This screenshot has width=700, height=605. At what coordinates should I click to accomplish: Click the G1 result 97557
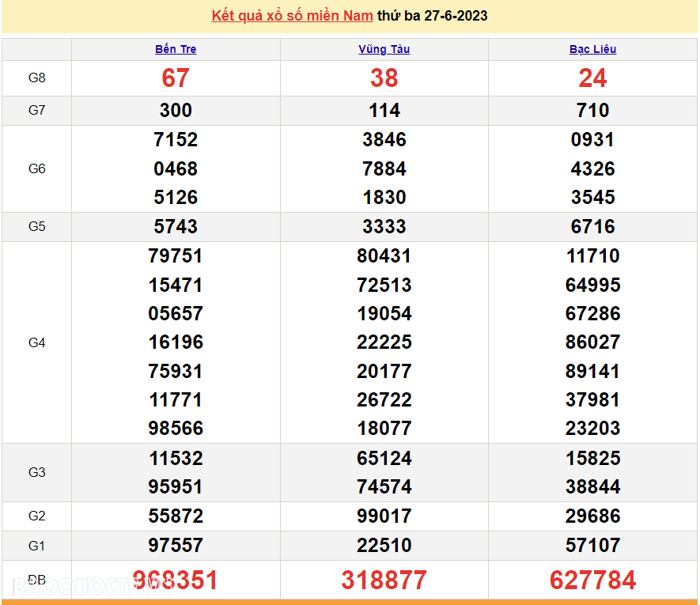pyautogui.click(x=176, y=545)
